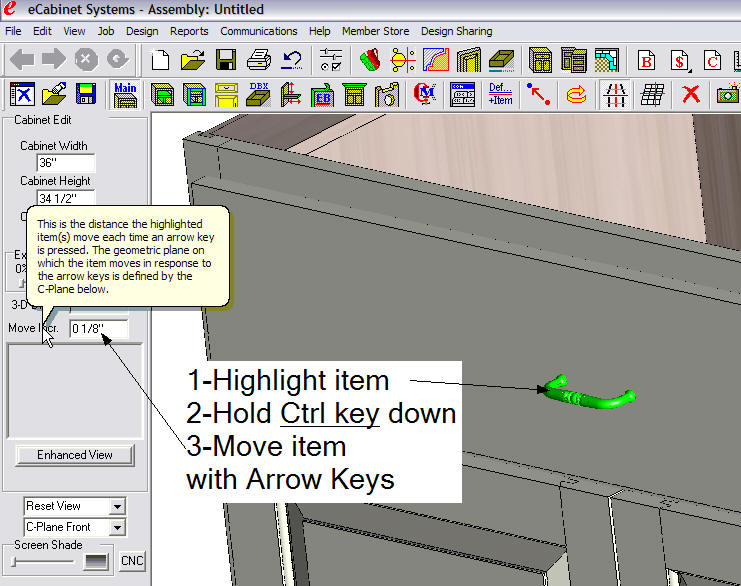
Task: Open the Help menu
Action: [x=319, y=31]
